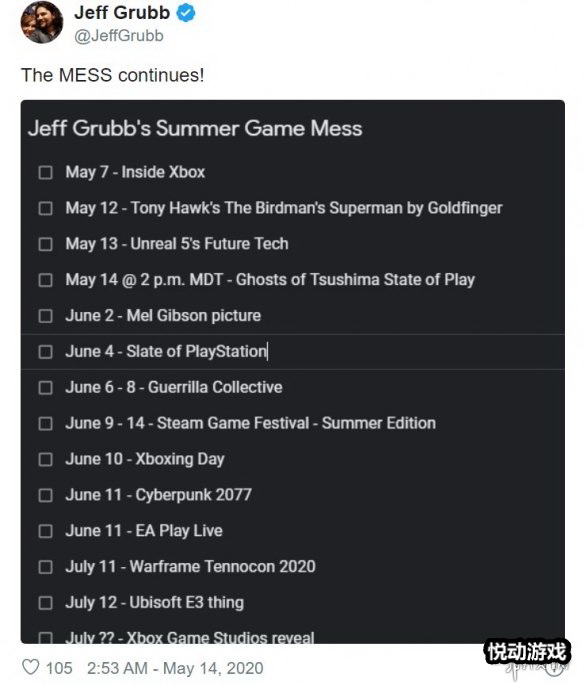Screen dimensions: 584x685
Task: Click the blue verified badge
Action: point(186,13)
